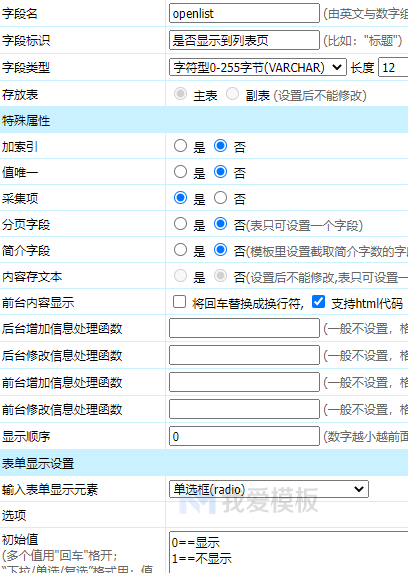Click 后台修改信息处理函数 input field
The image size is (408, 573).
click(x=244, y=355)
